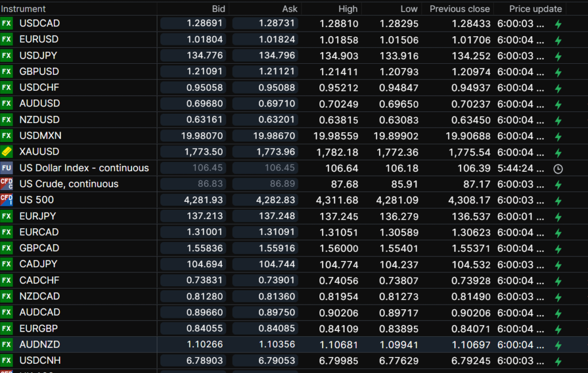Select the GBPUSD instrument name
The image size is (588, 373).
pyautogui.click(x=39, y=71)
